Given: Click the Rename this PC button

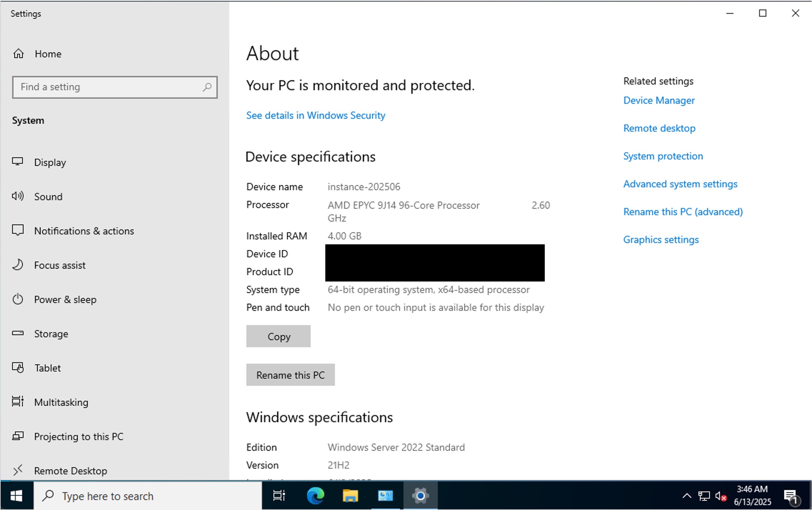Looking at the screenshot, I should (290, 375).
